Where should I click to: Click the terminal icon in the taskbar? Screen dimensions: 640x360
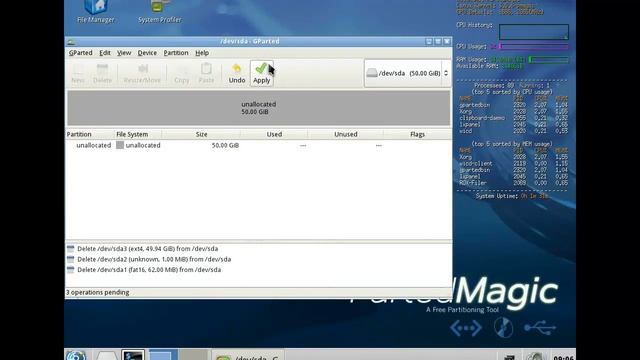tap(133, 355)
